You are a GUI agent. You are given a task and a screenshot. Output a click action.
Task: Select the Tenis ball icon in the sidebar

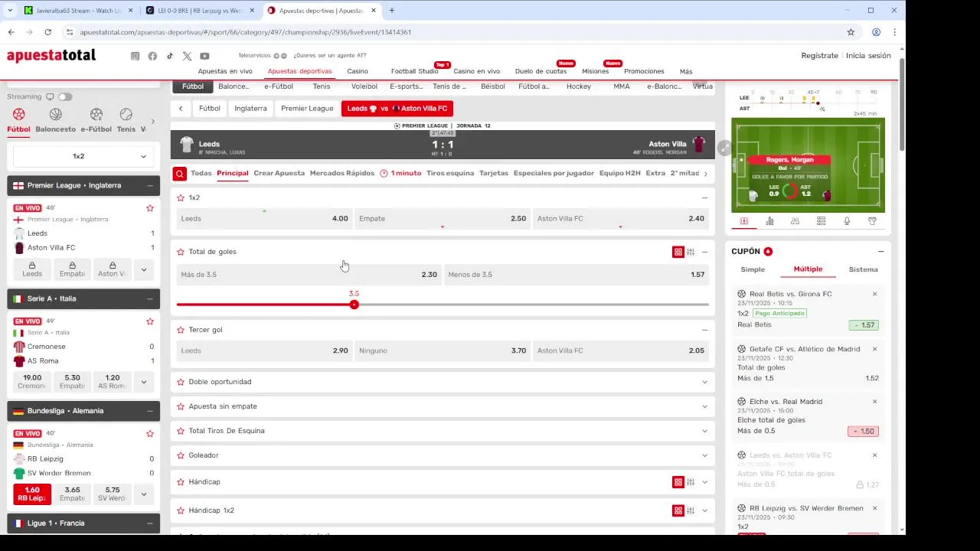click(x=126, y=114)
